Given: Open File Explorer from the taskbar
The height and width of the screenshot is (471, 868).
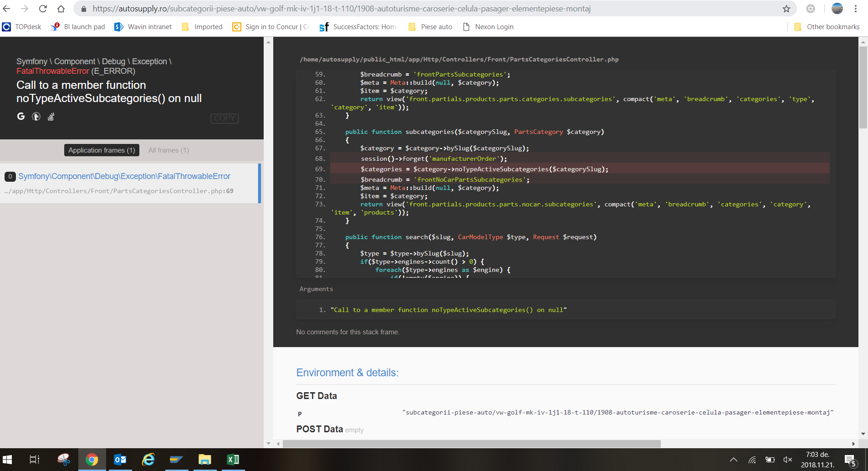Looking at the screenshot, I should (x=204, y=460).
